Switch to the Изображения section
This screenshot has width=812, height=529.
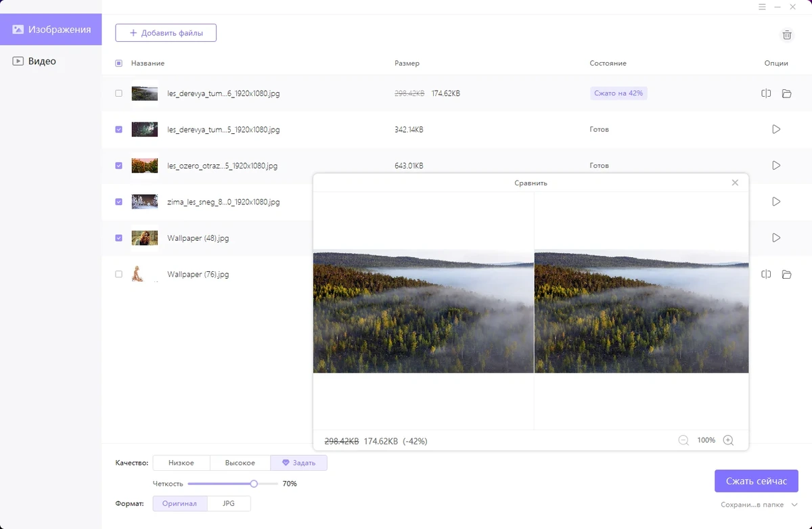[51, 30]
